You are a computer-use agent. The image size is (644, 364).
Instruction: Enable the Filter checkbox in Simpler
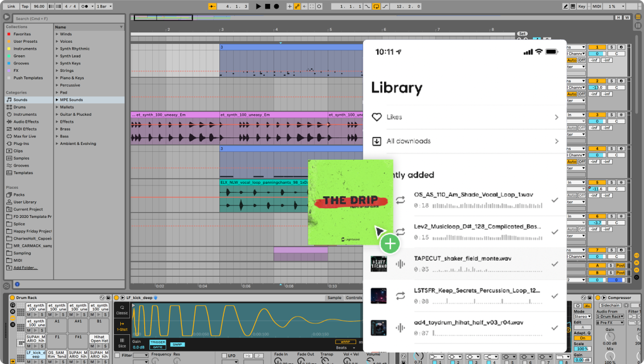(x=117, y=355)
